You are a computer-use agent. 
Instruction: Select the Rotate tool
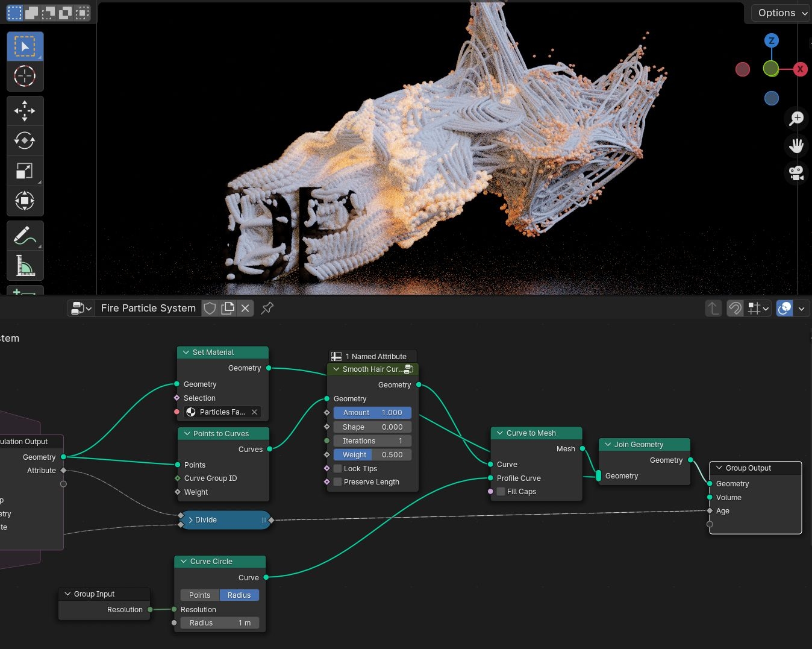coord(25,140)
